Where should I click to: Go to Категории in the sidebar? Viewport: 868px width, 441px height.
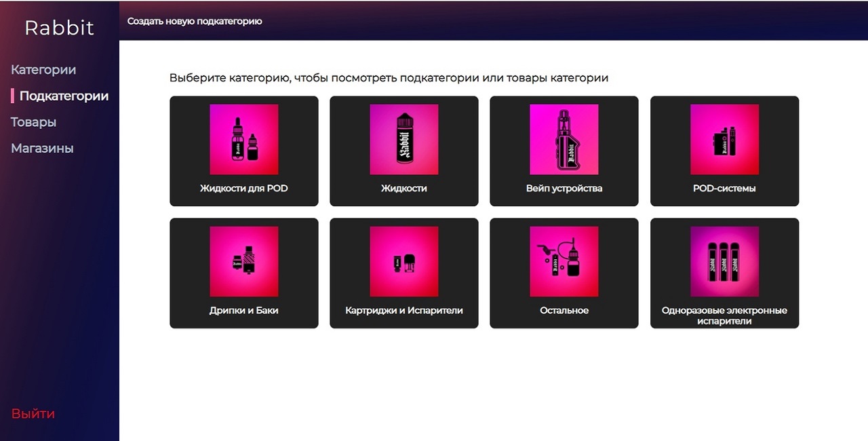click(x=43, y=70)
